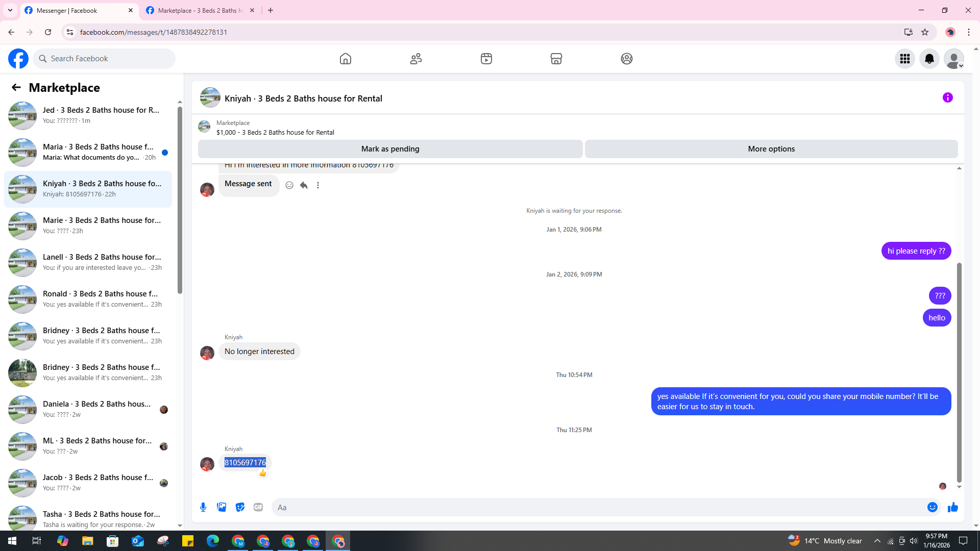Switch to Marketplace listing browser tab
The image size is (980, 551).
[x=200, y=10]
